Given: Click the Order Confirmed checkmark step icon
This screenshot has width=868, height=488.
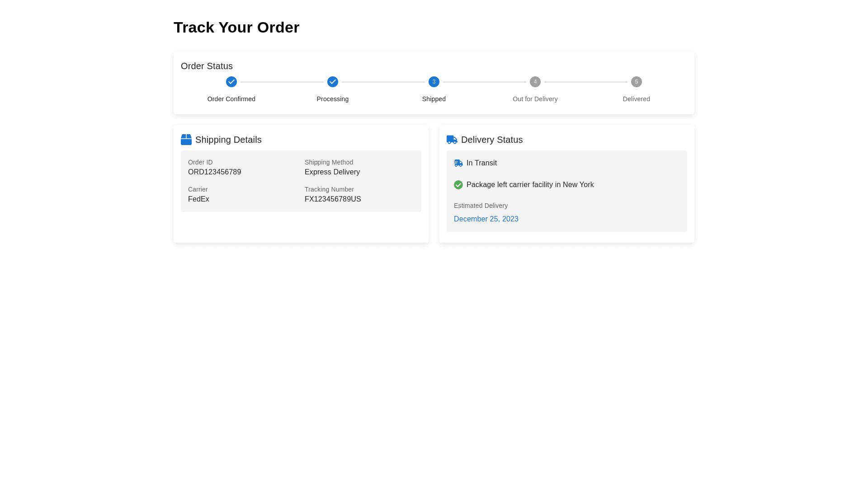Looking at the screenshot, I should coord(231,82).
